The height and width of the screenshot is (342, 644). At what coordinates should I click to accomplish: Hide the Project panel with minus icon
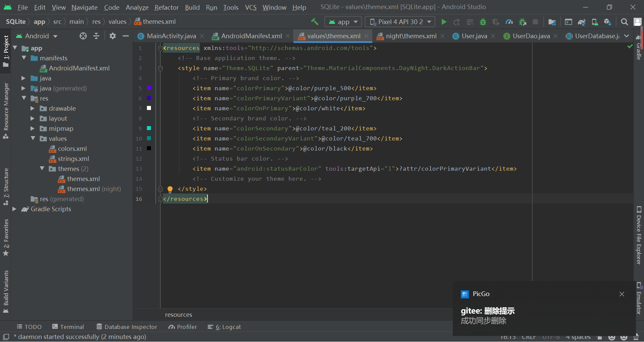pyautogui.click(x=126, y=36)
